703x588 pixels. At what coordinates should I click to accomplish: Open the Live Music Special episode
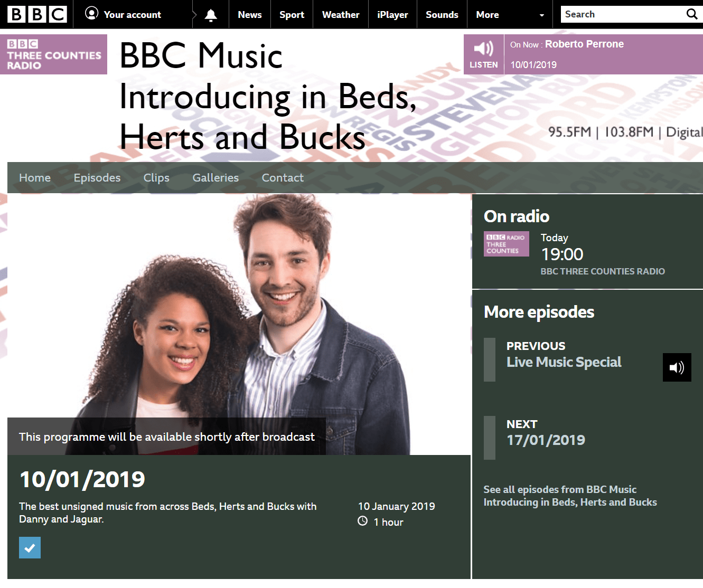coord(564,362)
